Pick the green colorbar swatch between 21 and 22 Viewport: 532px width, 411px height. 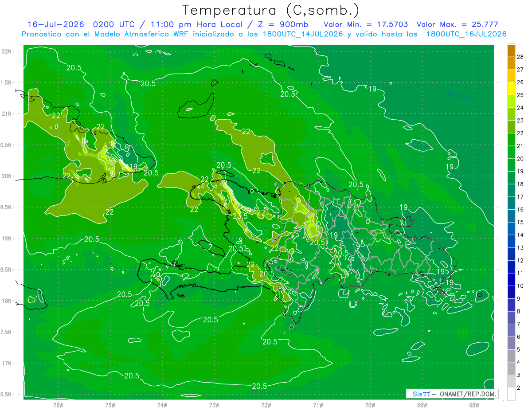pyautogui.click(x=511, y=139)
